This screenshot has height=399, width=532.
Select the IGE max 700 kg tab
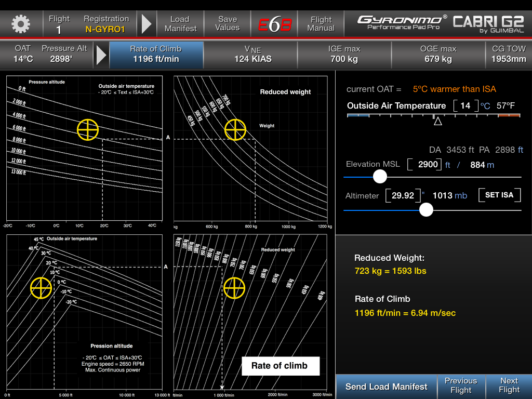(x=344, y=55)
